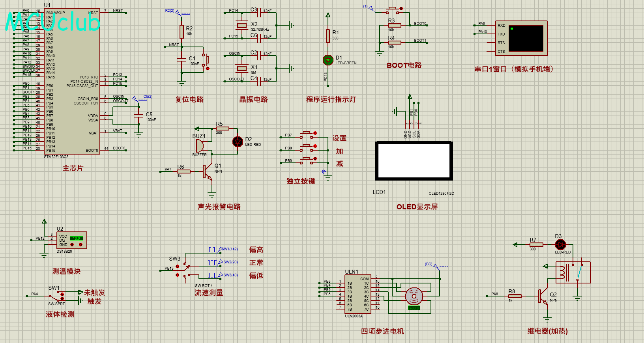This screenshot has width=644, height=343.
Task: Click the 复位电路 label
Action: click(189, 99)
